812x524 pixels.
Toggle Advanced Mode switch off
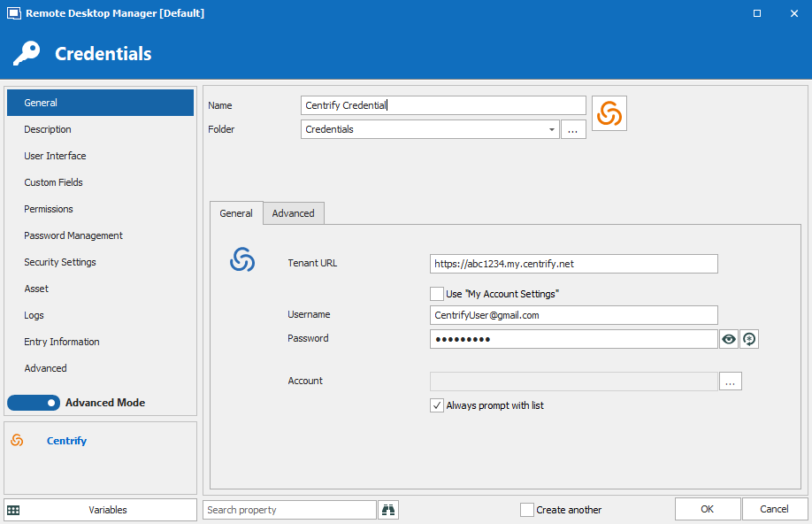tap(34, 403)
